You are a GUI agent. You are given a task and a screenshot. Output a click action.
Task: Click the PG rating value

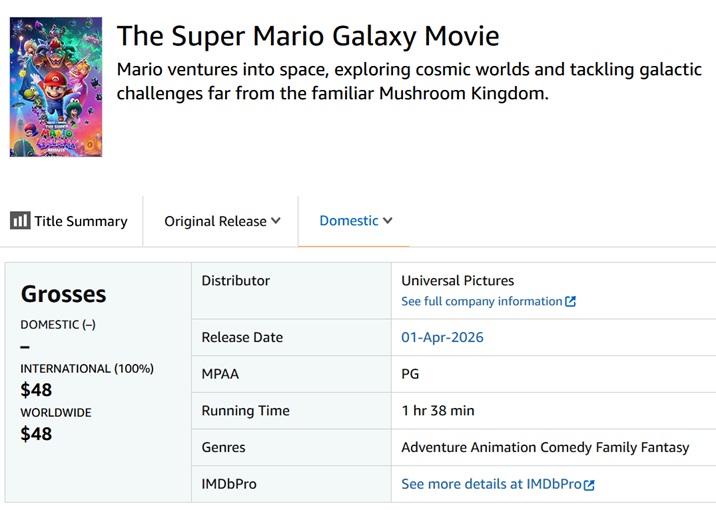point(410,374)
